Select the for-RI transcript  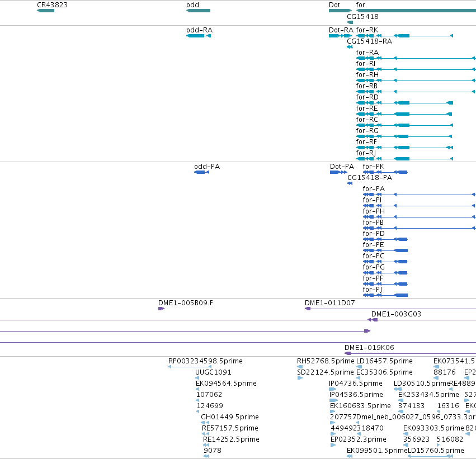416,69
